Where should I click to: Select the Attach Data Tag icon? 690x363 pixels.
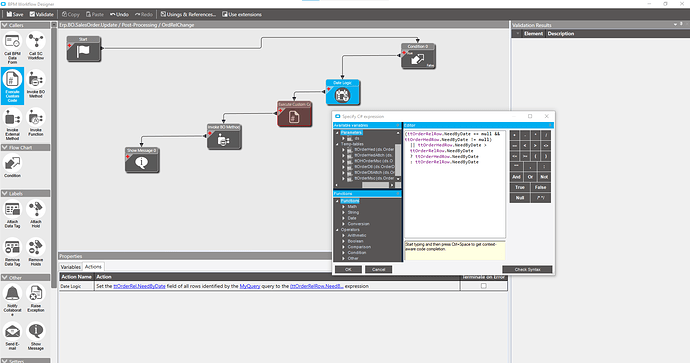pos(12,214)
